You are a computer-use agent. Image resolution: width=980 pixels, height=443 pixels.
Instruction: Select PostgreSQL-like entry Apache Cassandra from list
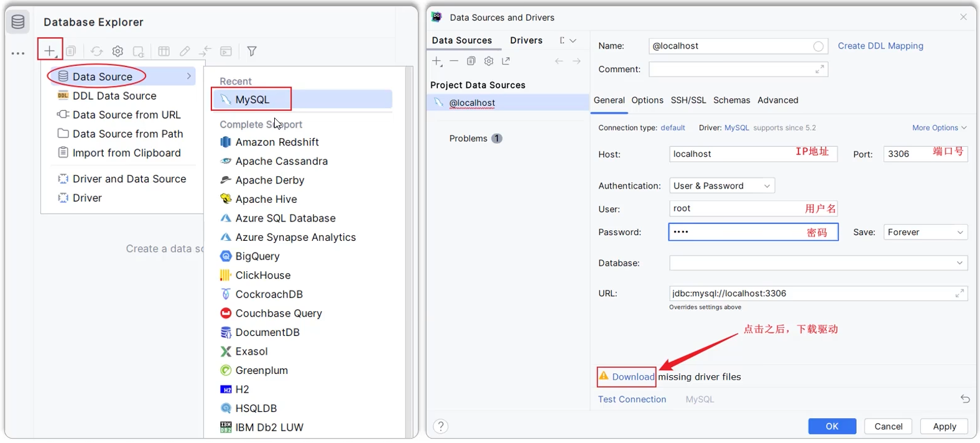(281, 161)
